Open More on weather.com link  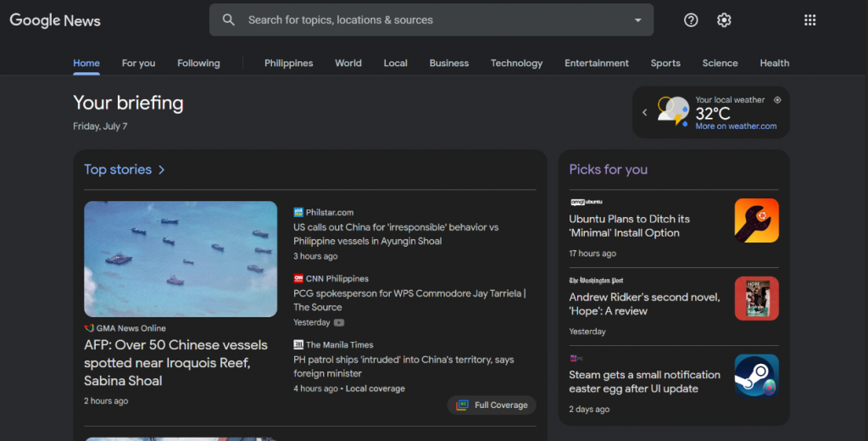736,126
